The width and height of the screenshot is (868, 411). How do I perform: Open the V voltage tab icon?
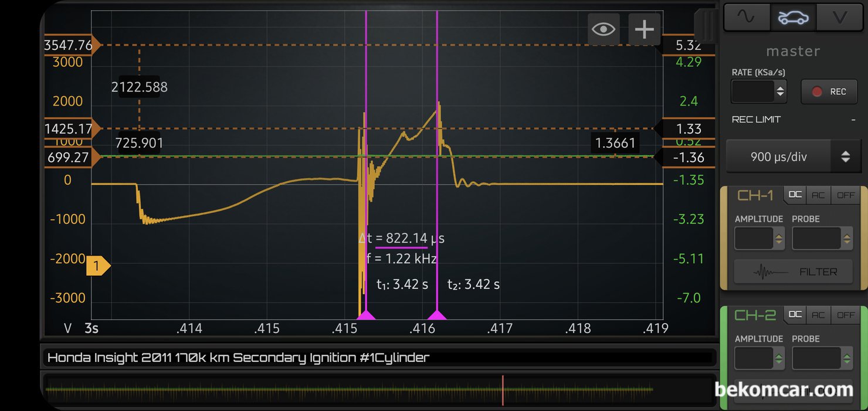point(839,17)
